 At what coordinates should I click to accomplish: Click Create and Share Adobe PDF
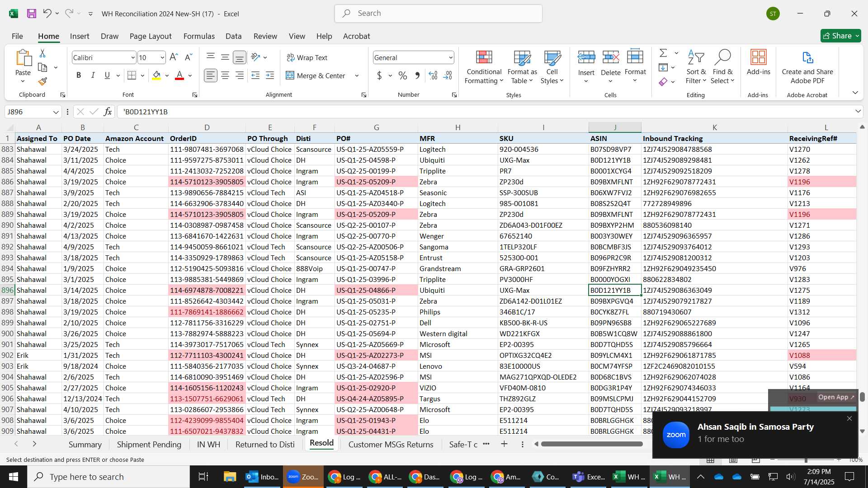coord(807,67)
